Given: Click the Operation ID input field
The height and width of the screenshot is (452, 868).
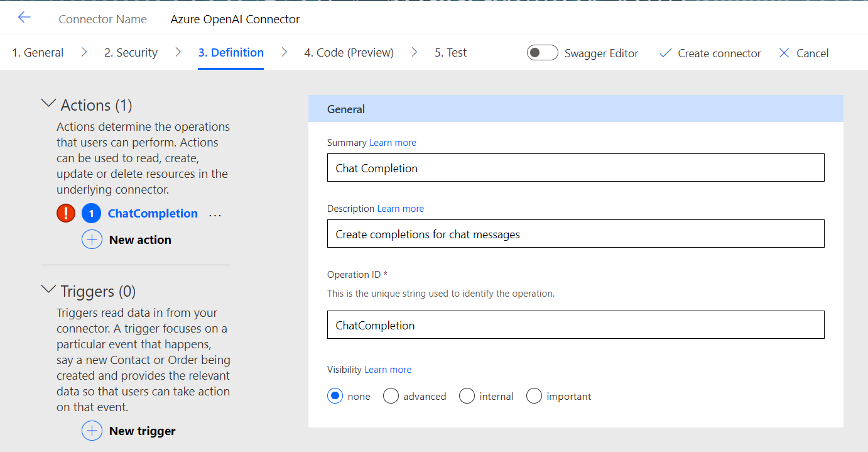Looking at the screenshot, I should click(575, 325).
